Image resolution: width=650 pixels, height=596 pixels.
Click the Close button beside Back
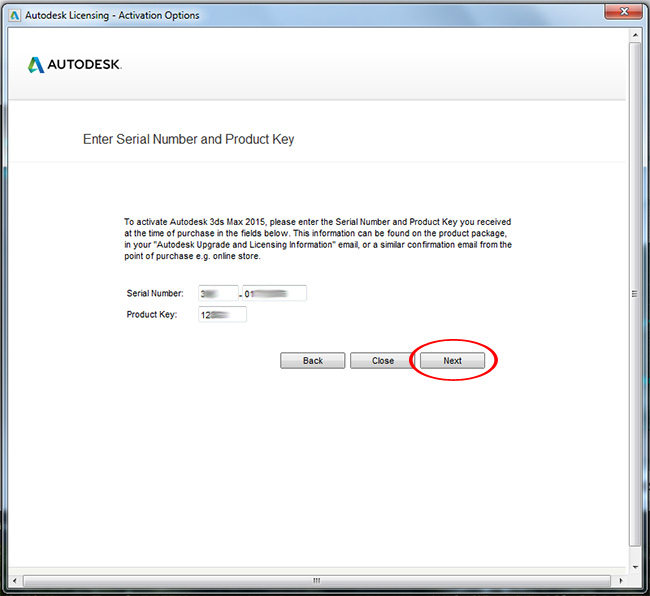(382, 361)
